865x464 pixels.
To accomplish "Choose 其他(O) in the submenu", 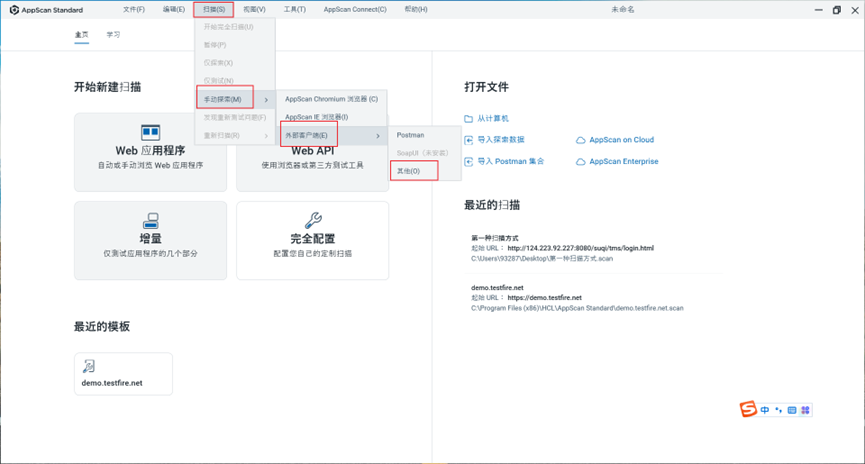I will (409, 171).
